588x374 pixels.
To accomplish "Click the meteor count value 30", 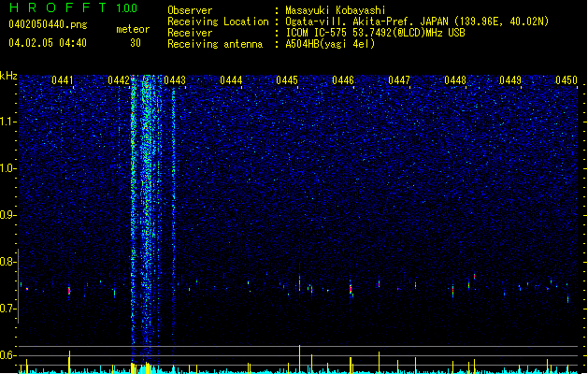I will [x=136, y=43].
